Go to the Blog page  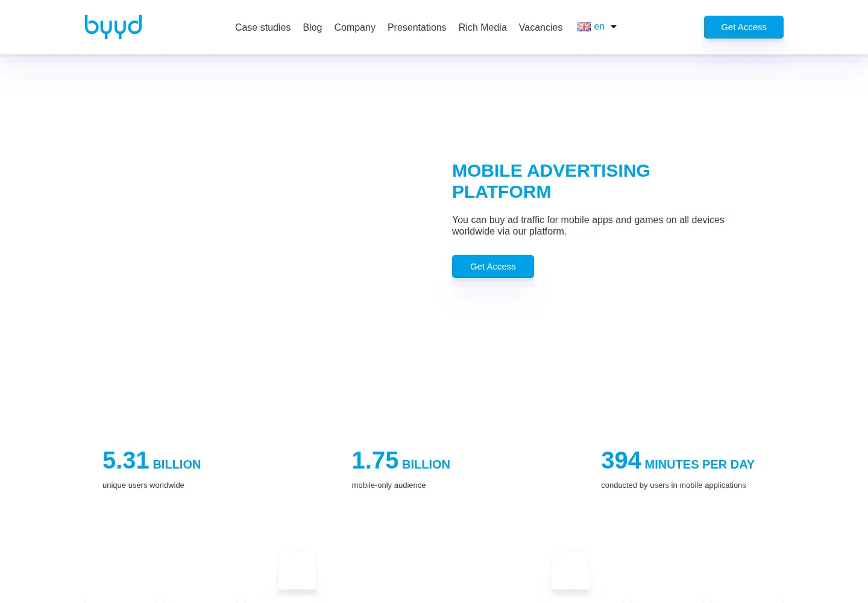click(x=312, y=28)
